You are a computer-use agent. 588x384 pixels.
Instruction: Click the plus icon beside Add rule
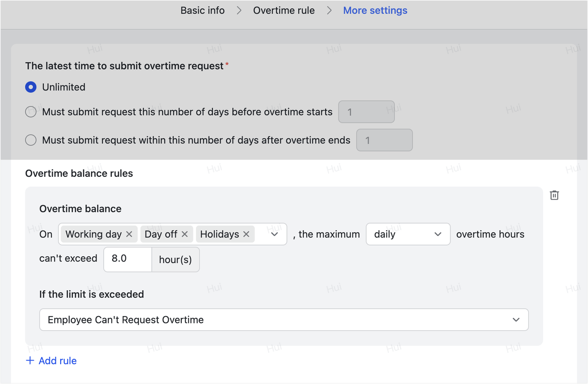tap(30, 361)
